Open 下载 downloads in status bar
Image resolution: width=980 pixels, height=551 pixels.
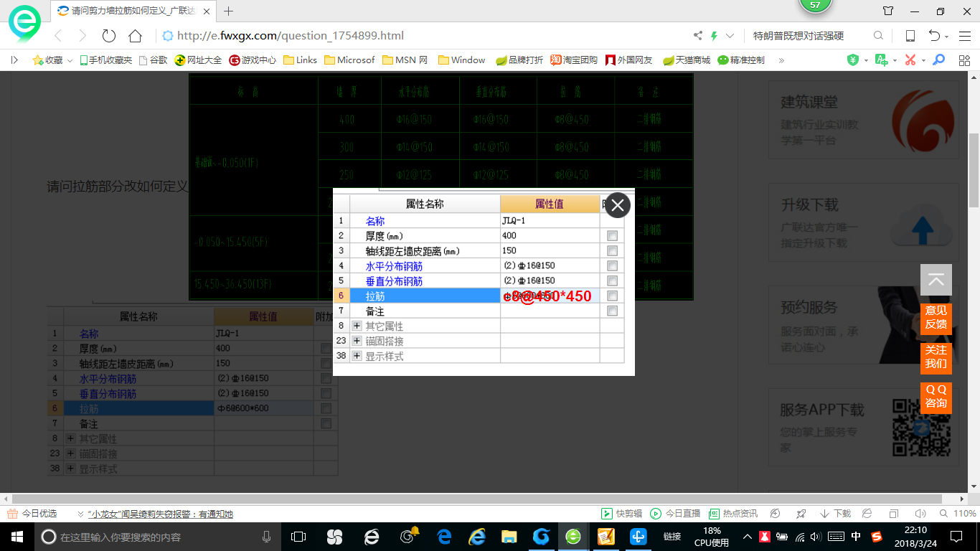click(834, 514)
